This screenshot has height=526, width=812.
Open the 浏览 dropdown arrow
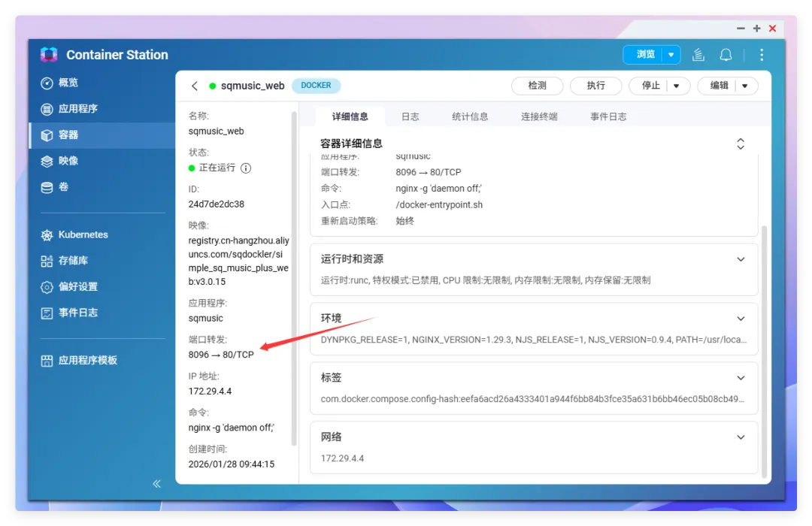[x=671, y=54]
